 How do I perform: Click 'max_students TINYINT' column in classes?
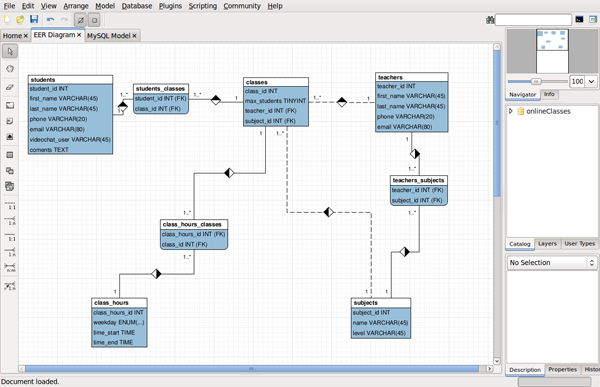tap(276, 101)
